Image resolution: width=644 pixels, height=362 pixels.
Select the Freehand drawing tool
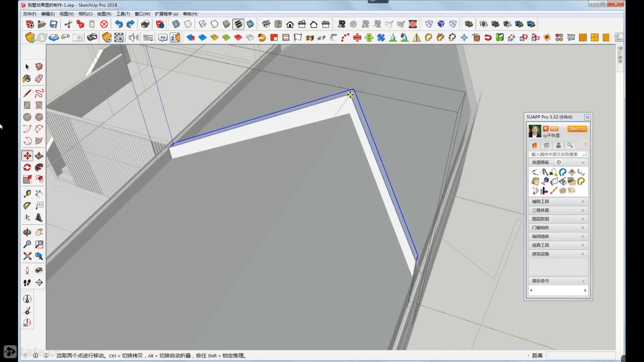[39, 93]
